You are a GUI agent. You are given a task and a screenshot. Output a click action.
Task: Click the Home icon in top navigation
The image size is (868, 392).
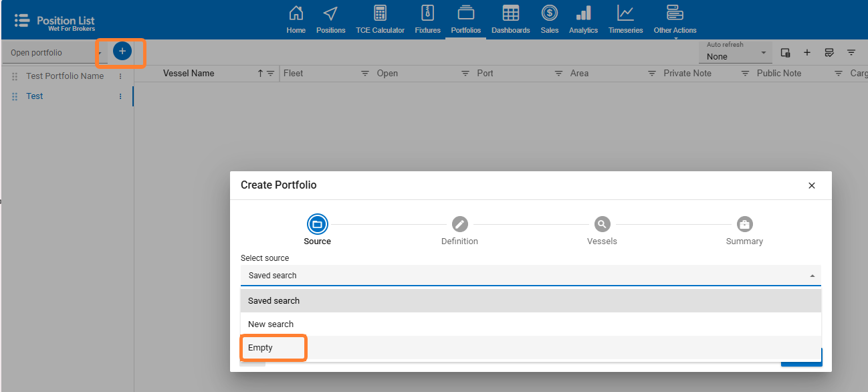click(296, 14)
